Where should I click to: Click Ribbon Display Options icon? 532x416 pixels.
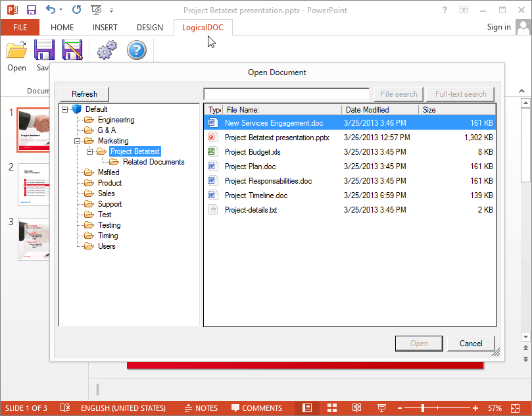pos(464,10)
